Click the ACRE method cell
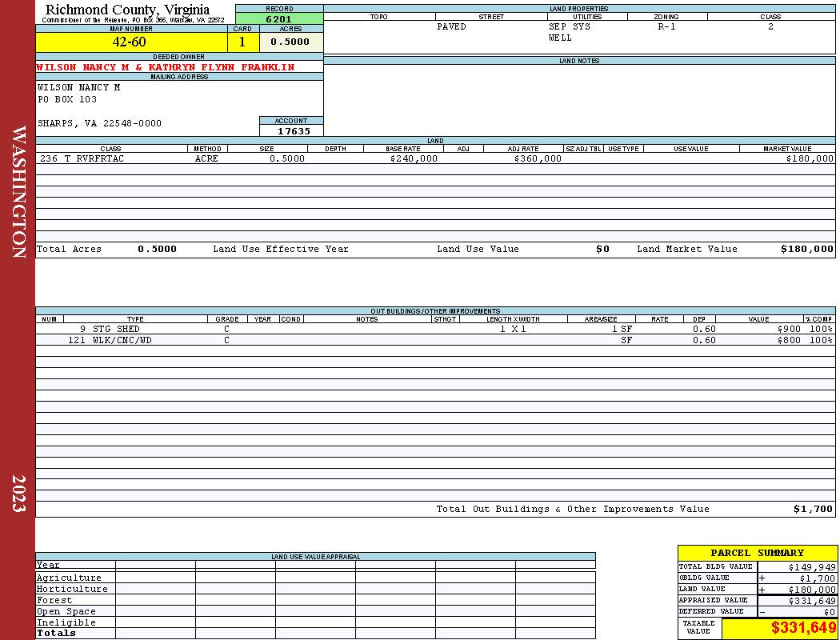Screen dimensions: 840x640 (206, 158)
